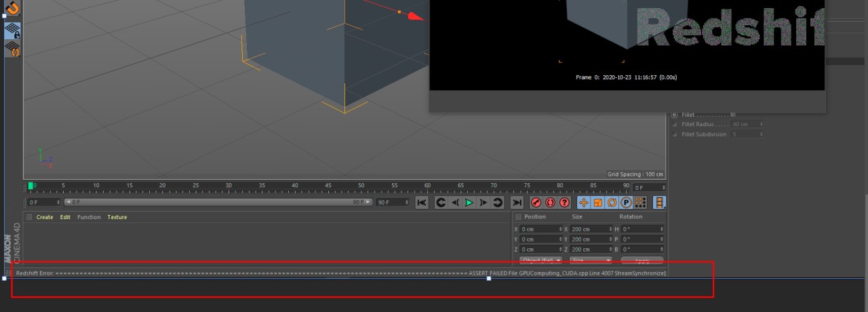The width and height of the screenshot is (868, 312).
Task: Toggle Point Level Animation dots icon
Action: [640, 202]
